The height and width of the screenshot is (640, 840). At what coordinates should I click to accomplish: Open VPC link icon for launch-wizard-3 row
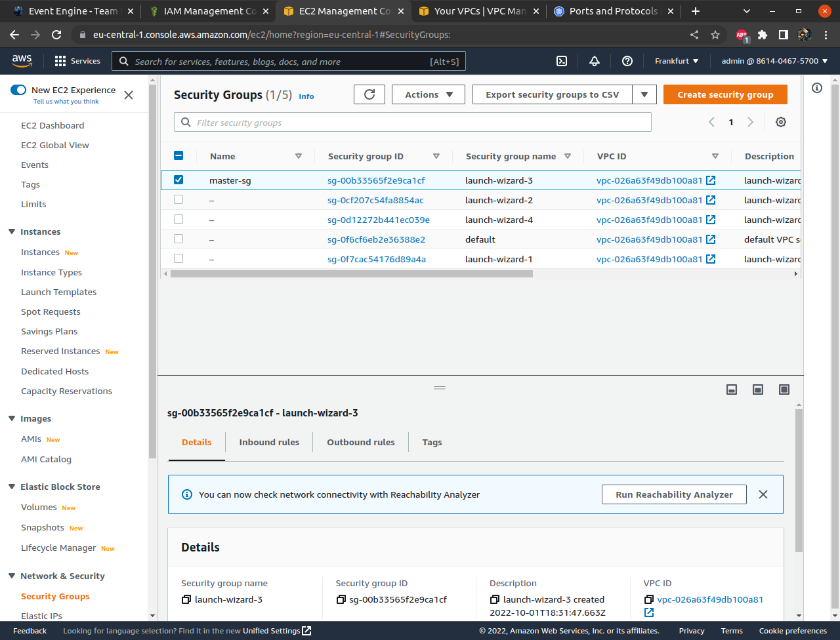711,180
